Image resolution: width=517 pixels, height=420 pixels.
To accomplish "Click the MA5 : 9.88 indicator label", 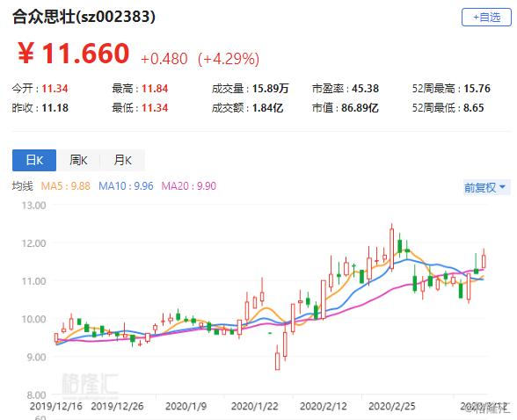I will [x=65, y=186].
